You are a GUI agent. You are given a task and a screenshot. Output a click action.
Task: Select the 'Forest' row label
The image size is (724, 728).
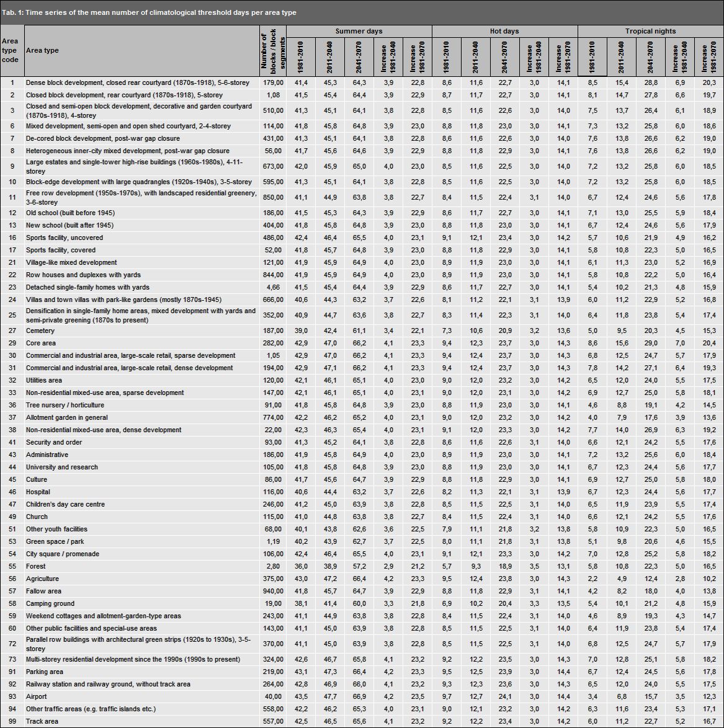pos(36,566)
